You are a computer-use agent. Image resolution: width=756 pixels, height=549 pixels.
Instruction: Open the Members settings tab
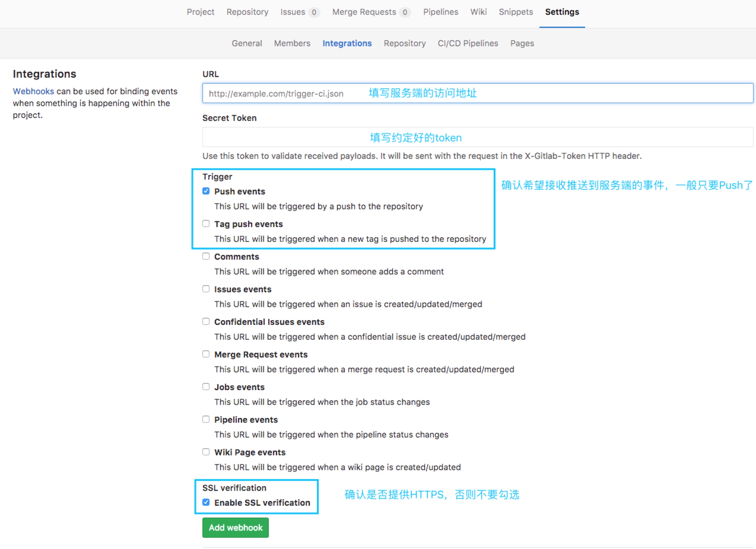coord(292,43)
